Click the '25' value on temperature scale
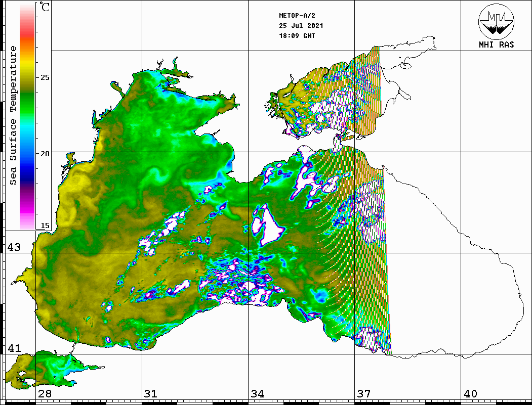 pos(45,77)
